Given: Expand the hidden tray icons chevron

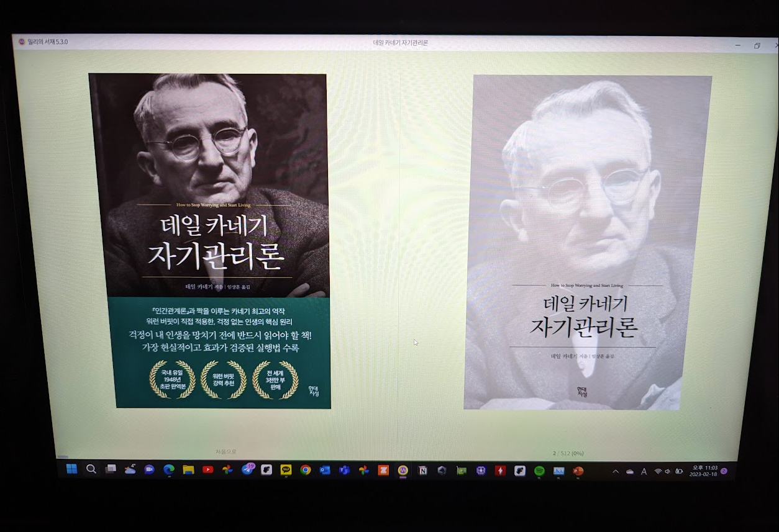Looking at the screenshot, I should [x=615, y=472].
